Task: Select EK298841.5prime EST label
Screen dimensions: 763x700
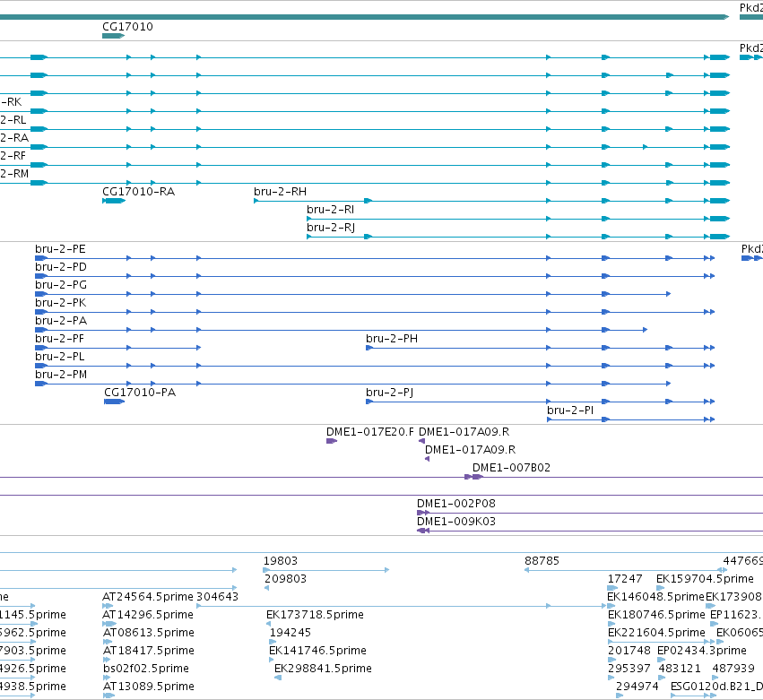Action: pyautogui.click(x=323, y=669)
